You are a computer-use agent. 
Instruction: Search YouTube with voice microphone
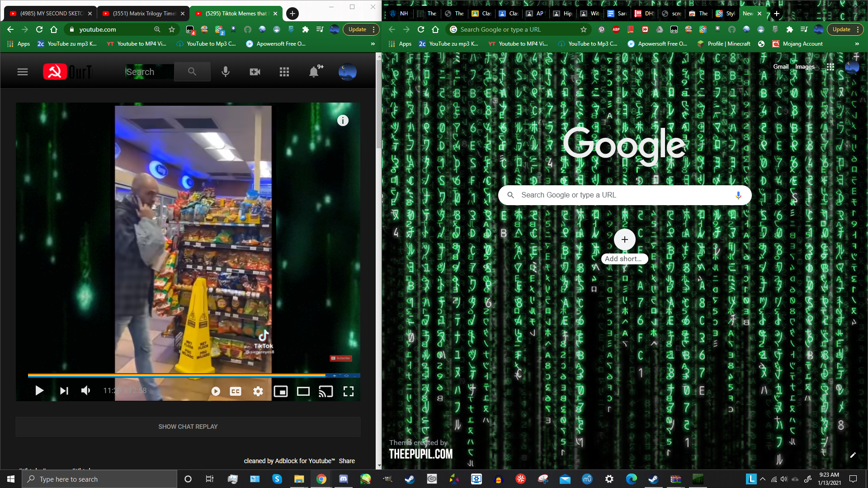(x=226, y=72)
